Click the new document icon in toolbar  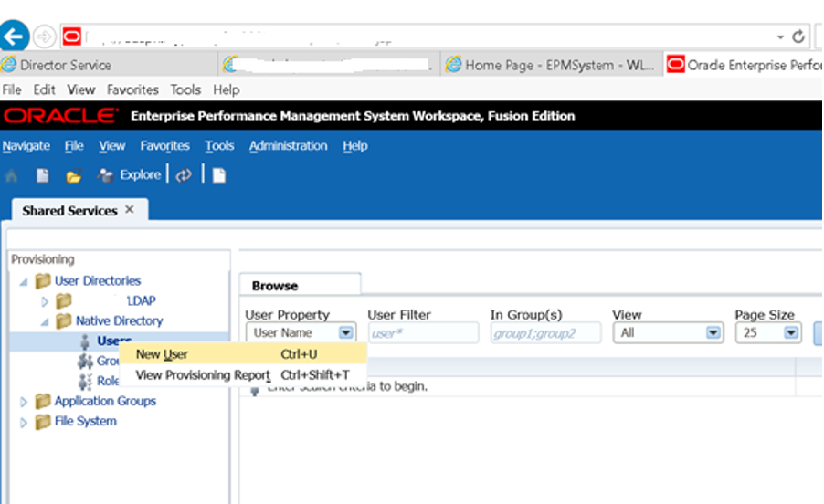tap(43, 175)
